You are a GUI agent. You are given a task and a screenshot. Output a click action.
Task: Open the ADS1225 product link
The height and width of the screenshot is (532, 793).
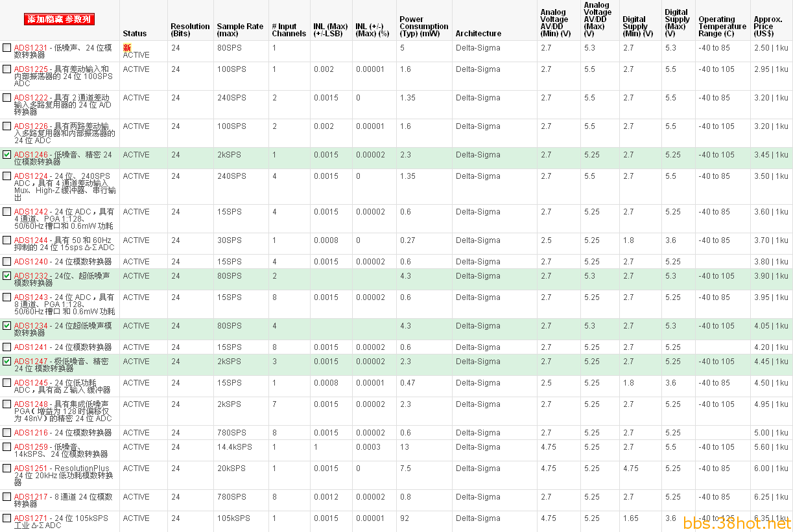[31, 69]
